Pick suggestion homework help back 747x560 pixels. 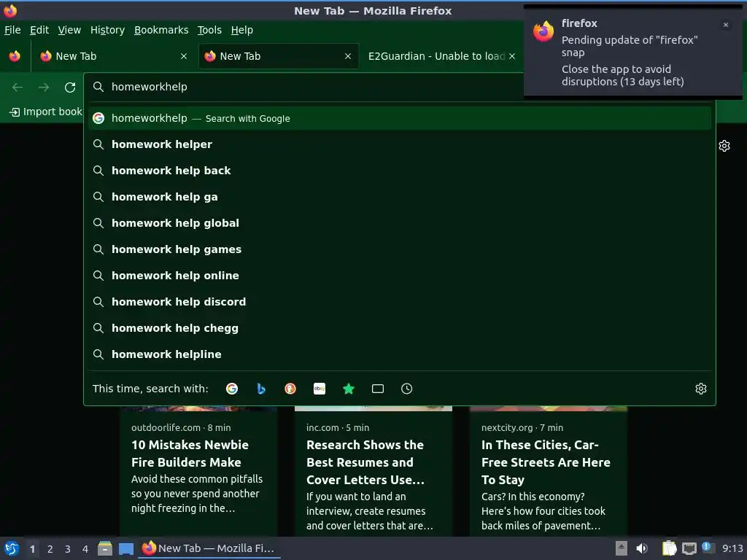(x=399, y=171)
